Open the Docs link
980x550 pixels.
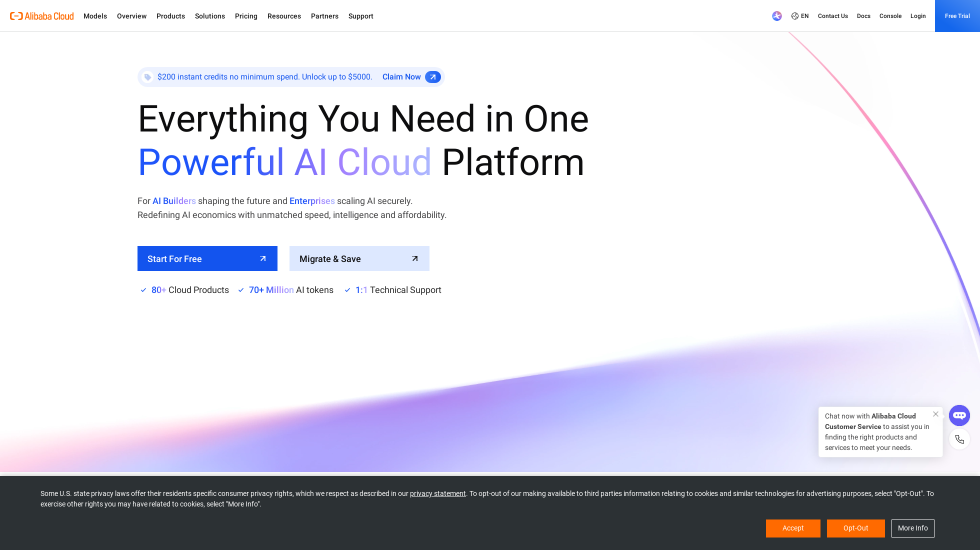[863, 16]
